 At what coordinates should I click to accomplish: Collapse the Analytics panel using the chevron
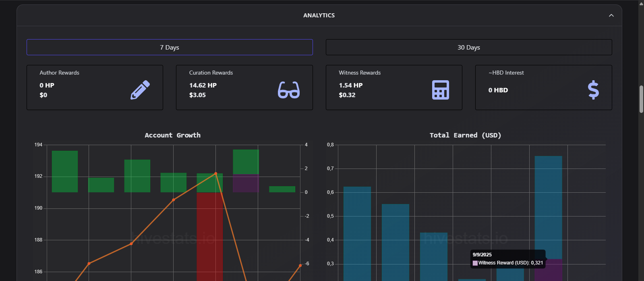611,15
